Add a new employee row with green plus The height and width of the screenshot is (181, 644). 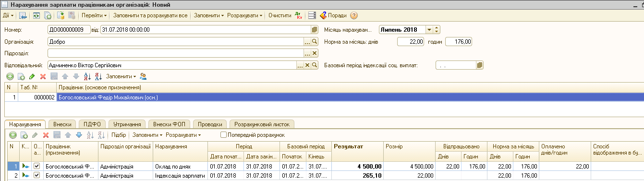[10, 76]
